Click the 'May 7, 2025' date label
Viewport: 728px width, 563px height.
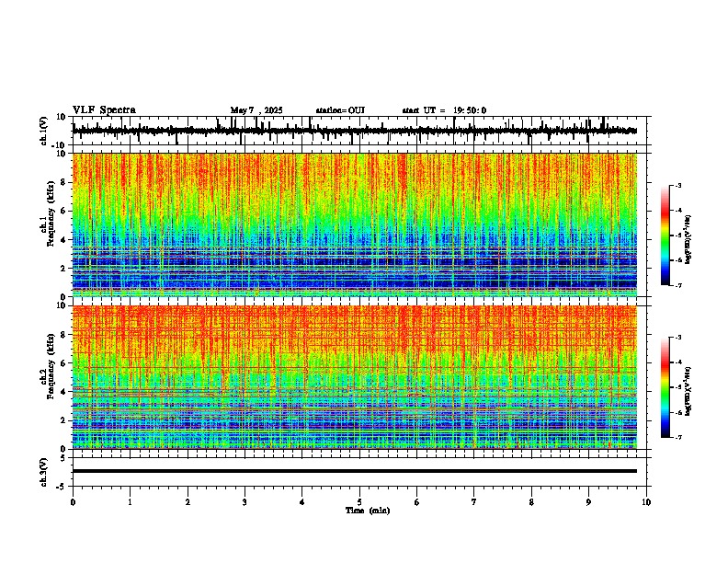tap(256, 110)
